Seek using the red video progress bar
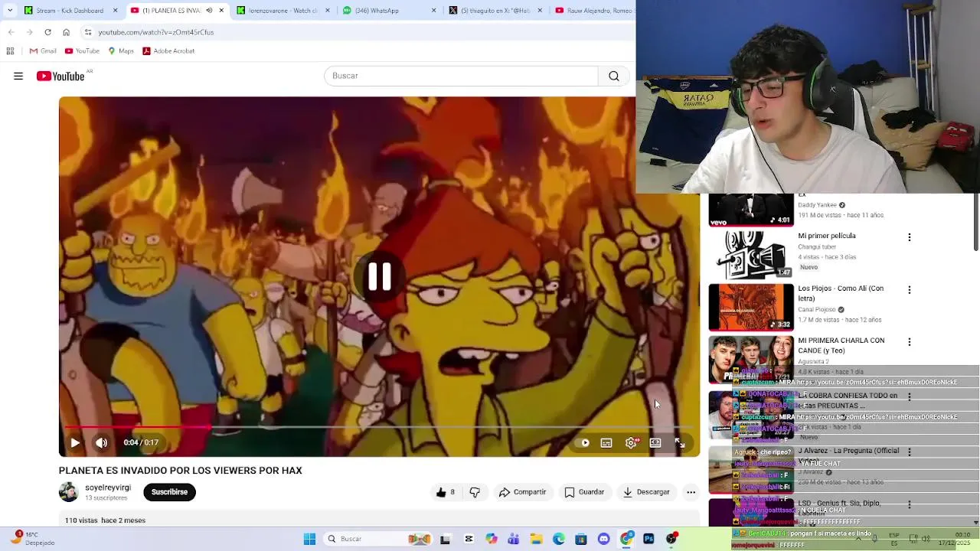This screenshot has width=980, height=551. (379, 427)
